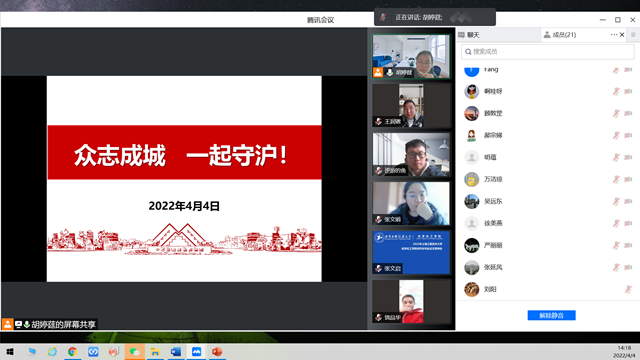Viewport: 640px width, 360px height.
Task: Open WeChat from the Windows taskbar
Action: tap(134, 351)
